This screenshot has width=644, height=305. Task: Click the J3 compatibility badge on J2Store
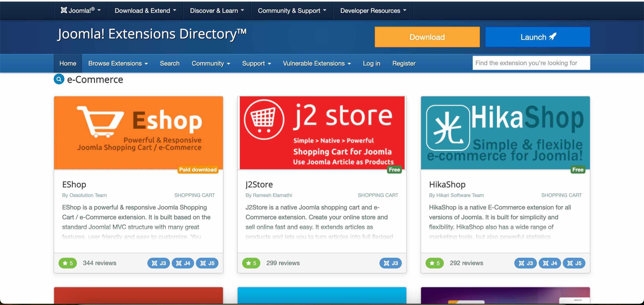click(390, 263)
